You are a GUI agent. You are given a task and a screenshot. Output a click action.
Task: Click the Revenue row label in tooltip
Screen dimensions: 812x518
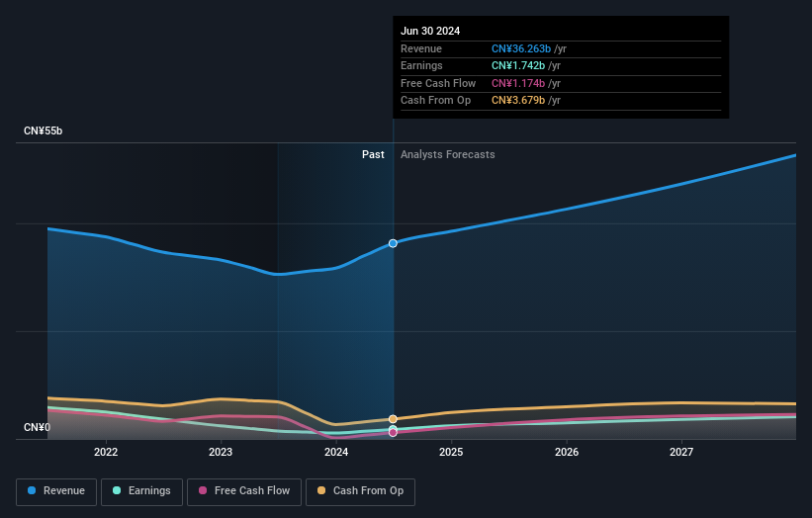421,48
